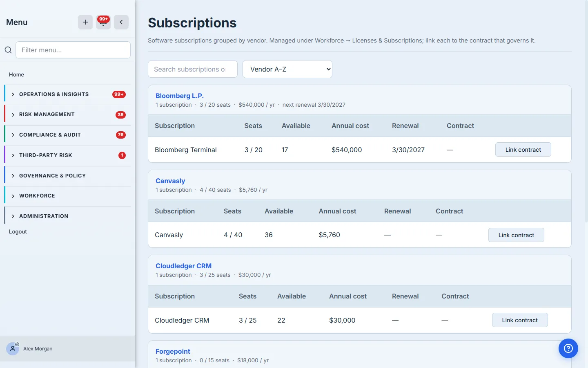Link contract for Bloomberg Terminal

pos(523,150)
